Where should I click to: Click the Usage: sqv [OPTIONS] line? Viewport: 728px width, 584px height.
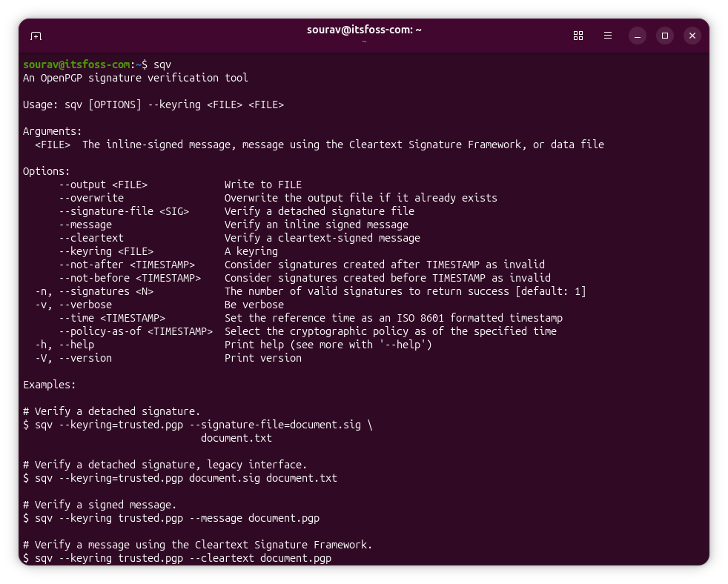[153, 105]
